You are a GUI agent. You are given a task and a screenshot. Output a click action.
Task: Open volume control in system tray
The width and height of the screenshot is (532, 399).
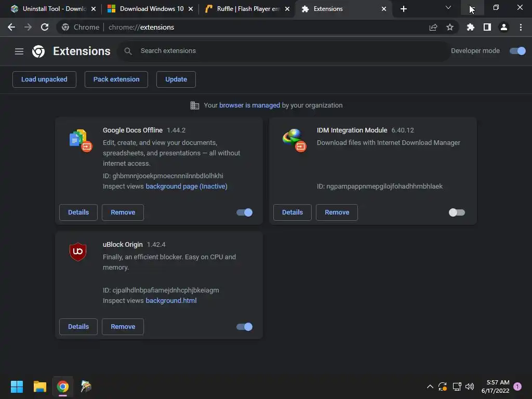coord(470,387)
